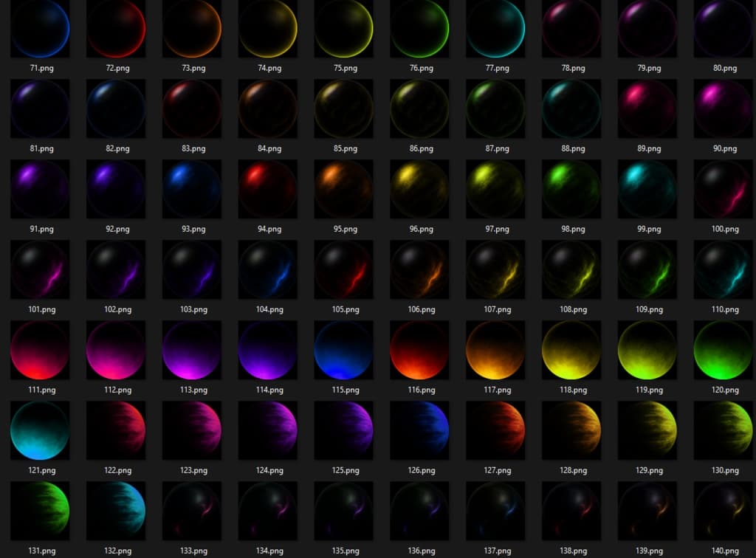Select orange rim orb thumbnail 73.png
Image resolution: width=756 pixels, height=558 pixels.
point(192,29)
